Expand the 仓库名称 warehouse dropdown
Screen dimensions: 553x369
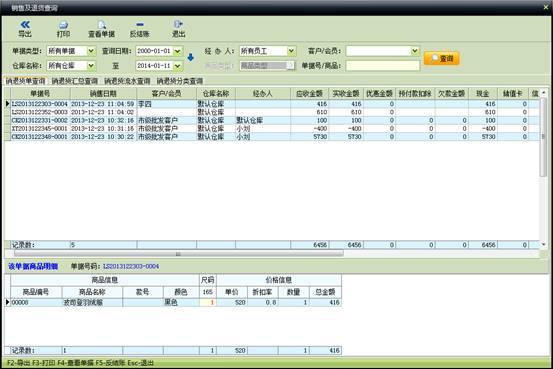click(91, 66)
